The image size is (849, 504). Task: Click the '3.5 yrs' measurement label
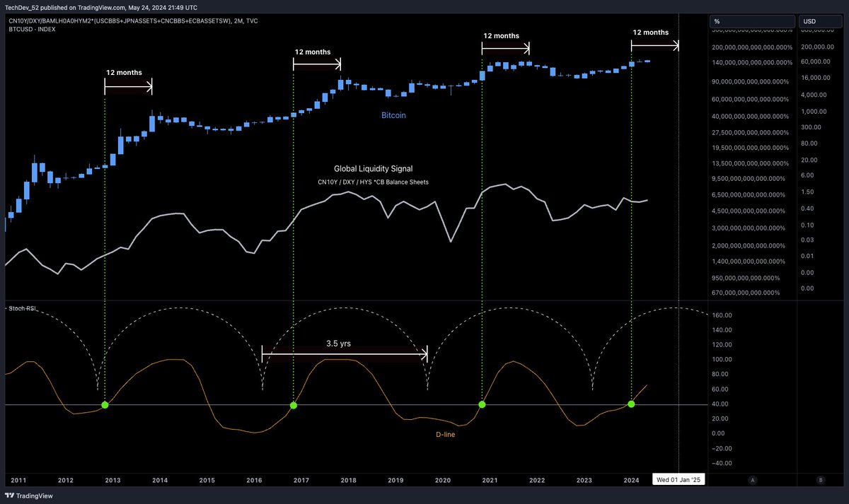338,344
